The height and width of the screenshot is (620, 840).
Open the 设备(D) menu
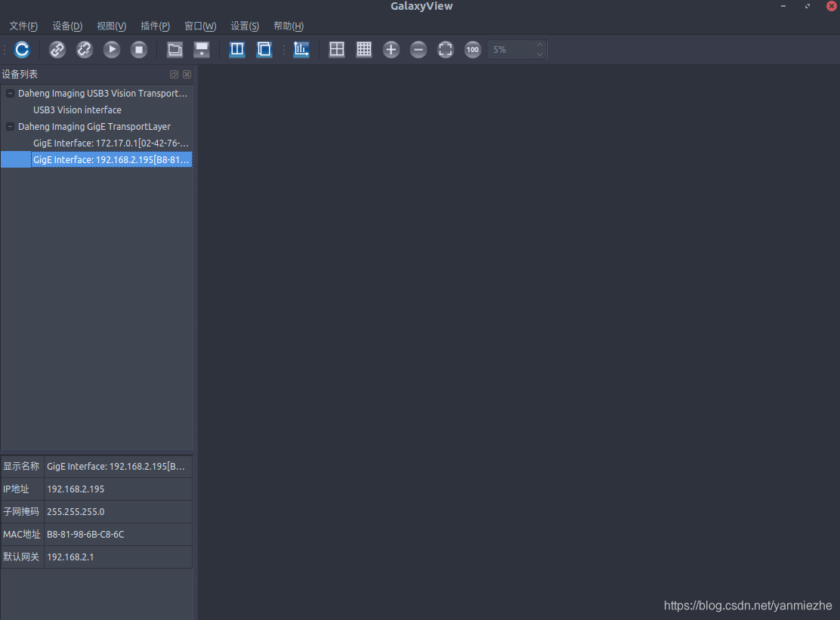pyautogui.click(x=67, y=26)
